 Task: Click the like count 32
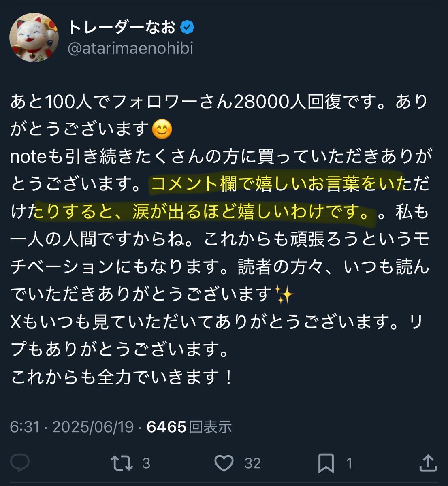(252, 463)
